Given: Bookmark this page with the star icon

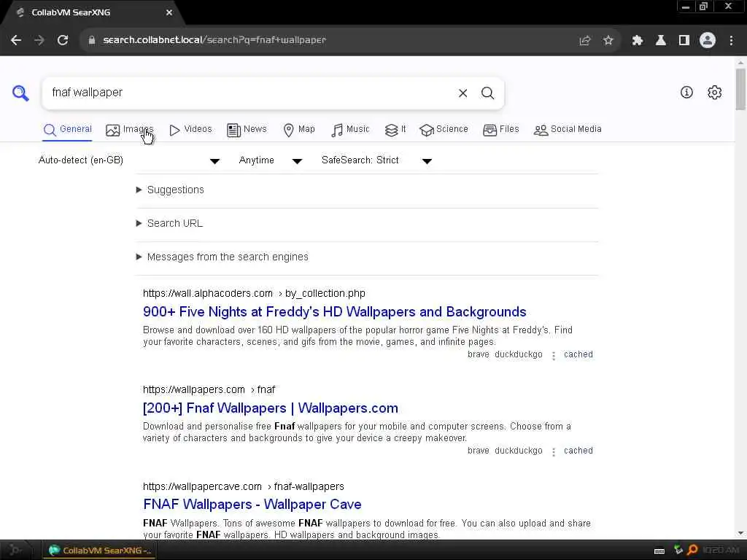Looking at the screenshot, I should [608, 41].
